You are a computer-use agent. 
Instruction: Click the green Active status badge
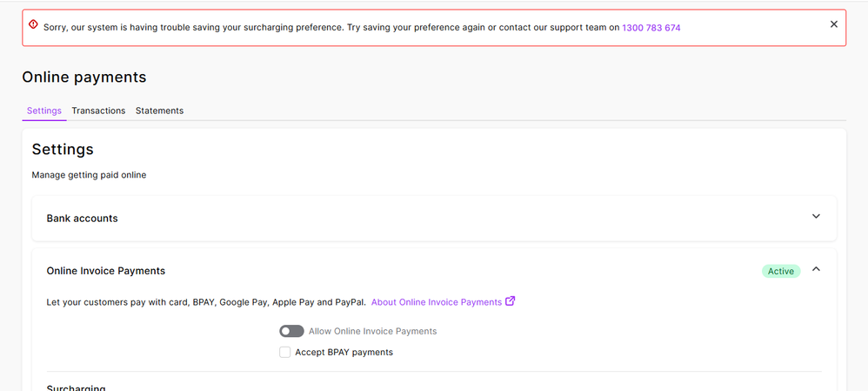point(780,271)
